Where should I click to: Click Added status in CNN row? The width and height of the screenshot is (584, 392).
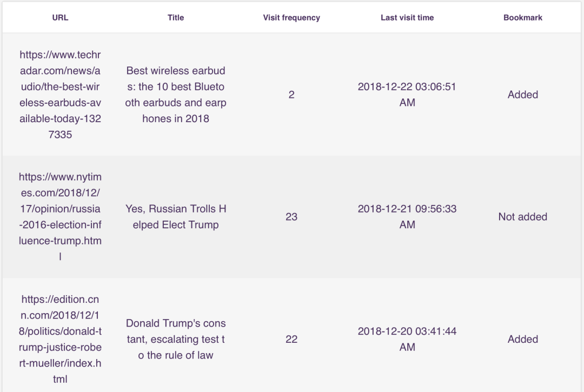tap(522, 339)
